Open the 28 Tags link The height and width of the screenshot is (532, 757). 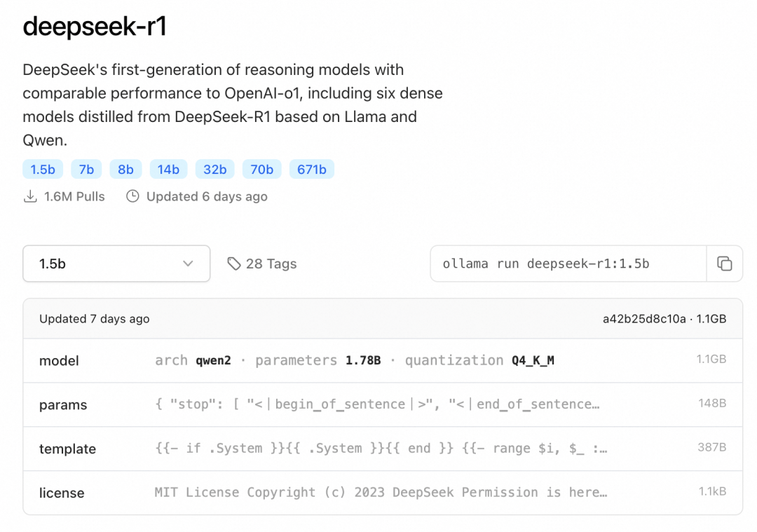tap(271, 264)
